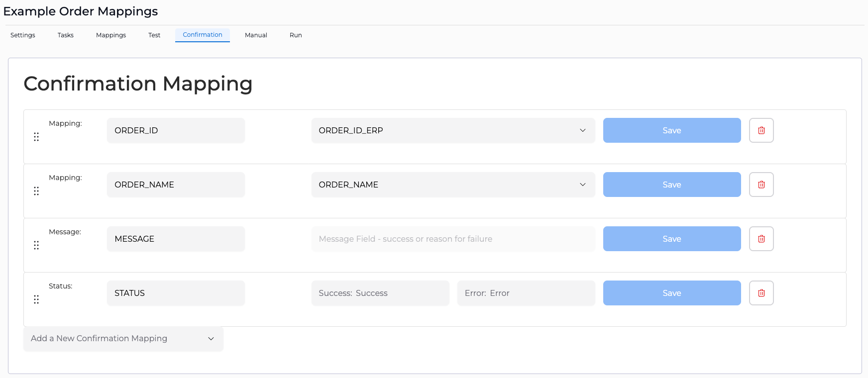Select the Example Order Mappings title
The height and width of the screenshot is (378, 868).
(x=81, y=11)
